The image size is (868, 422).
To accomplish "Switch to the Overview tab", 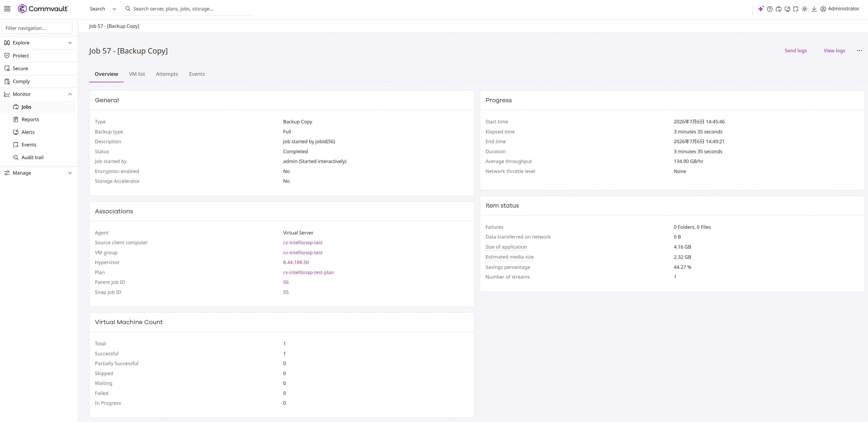I will click(106, 74).
